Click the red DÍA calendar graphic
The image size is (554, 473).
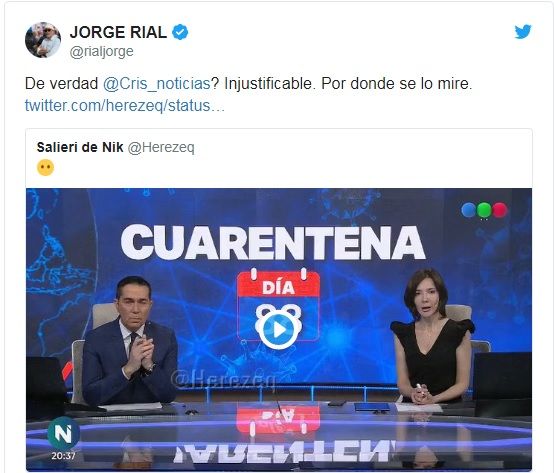279,305
